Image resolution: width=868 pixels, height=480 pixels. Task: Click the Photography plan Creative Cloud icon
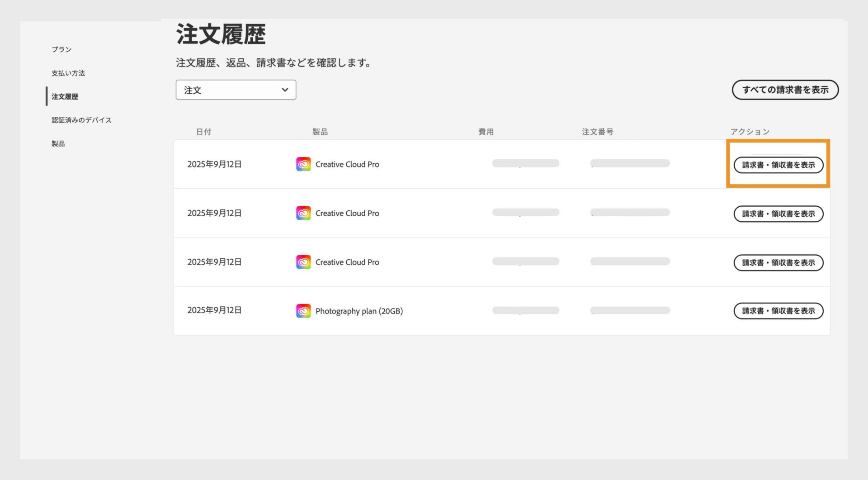303,311
